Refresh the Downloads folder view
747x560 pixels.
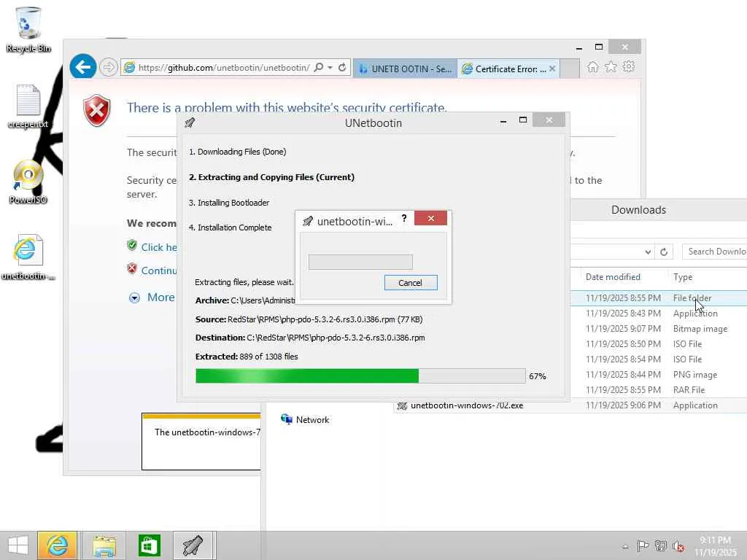click(x=664, y=252)
